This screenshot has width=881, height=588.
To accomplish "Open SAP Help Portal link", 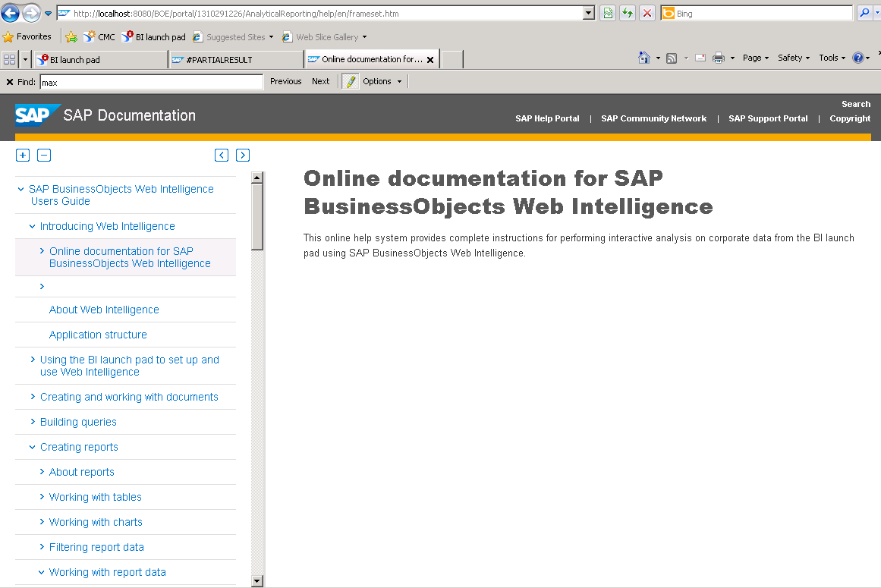I will tap(547, 118).
